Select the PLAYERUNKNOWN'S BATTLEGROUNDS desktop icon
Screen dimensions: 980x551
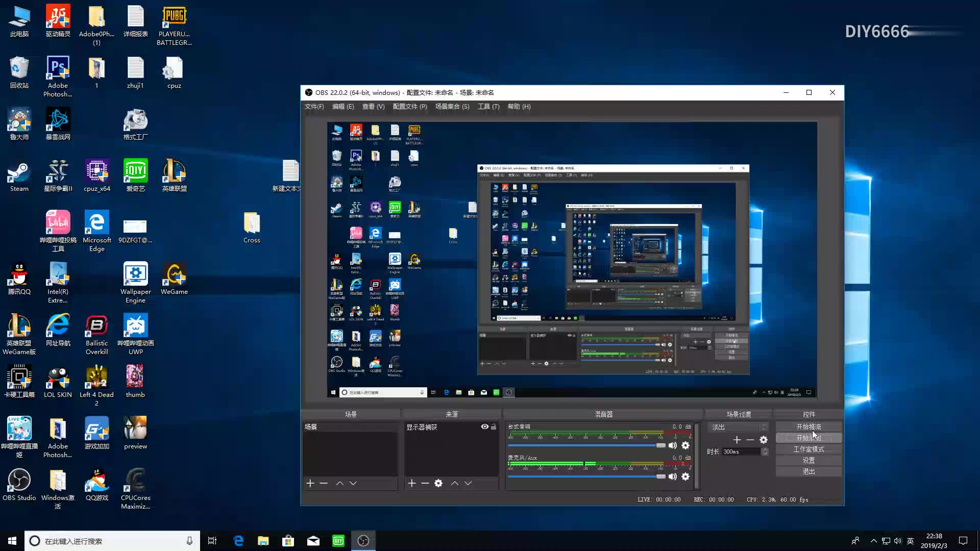[174, 26]
